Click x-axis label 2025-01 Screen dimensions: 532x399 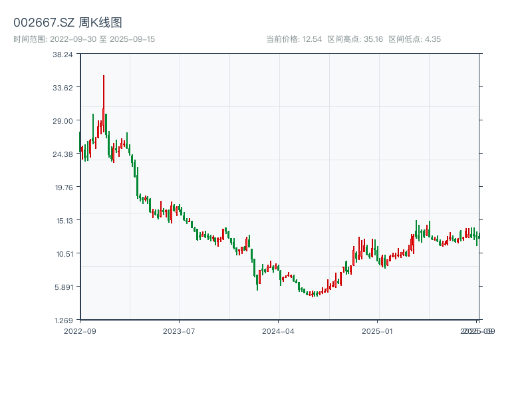[377, 331]
